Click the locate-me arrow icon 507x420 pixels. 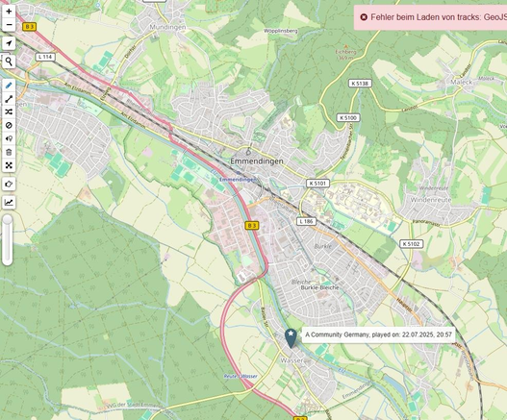[x=9, y=43]
